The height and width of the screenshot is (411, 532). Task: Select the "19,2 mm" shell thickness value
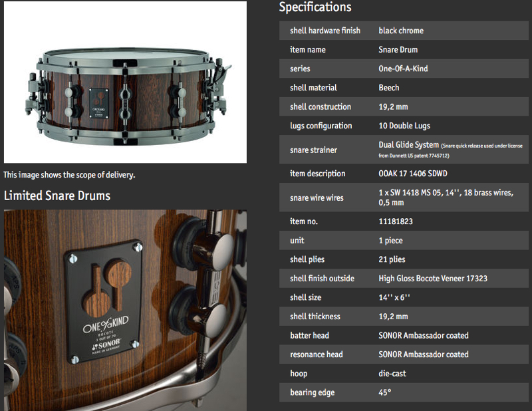(393, 317)
